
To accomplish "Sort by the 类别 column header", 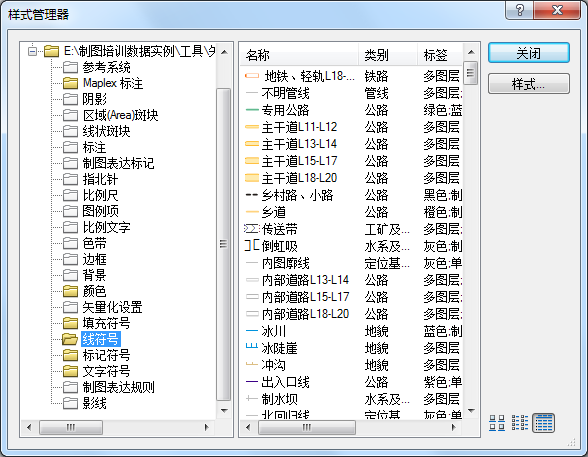I will click(388, 55).
